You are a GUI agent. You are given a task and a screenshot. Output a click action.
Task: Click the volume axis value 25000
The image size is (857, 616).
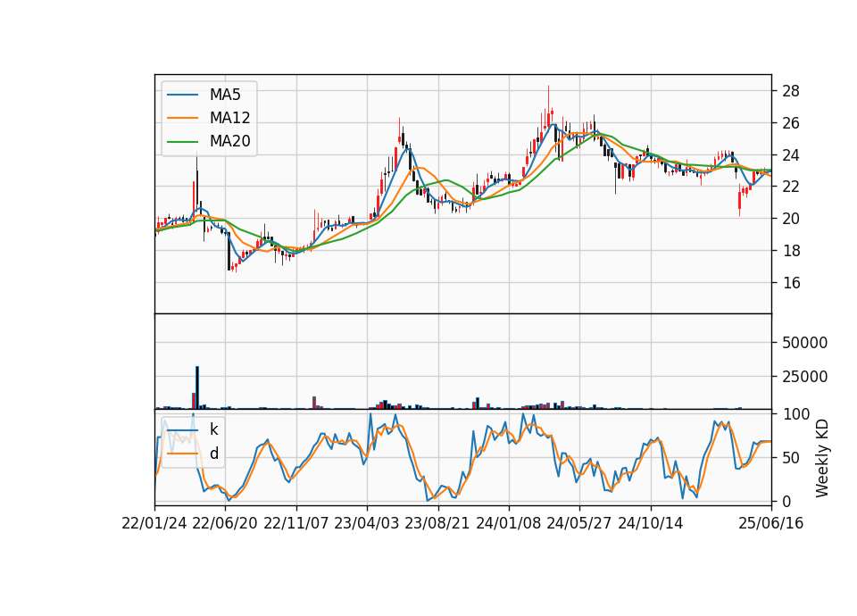point(804,377)
